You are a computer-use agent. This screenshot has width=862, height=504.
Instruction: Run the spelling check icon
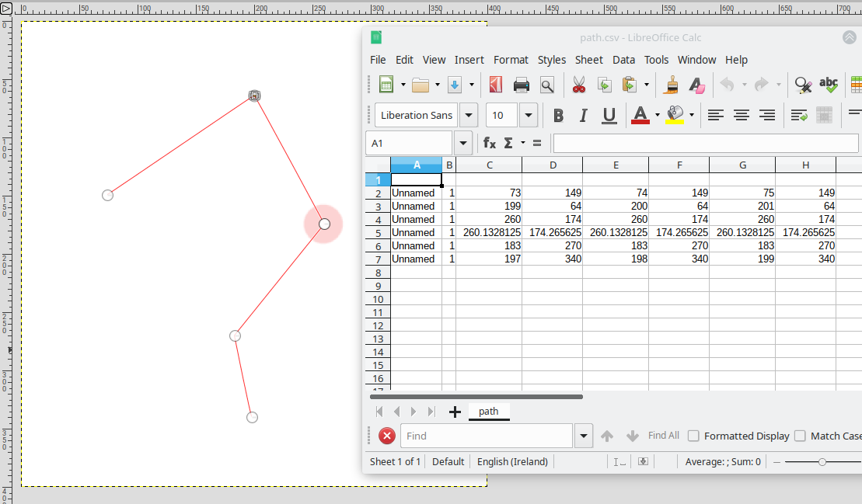[x=829, y=85]
